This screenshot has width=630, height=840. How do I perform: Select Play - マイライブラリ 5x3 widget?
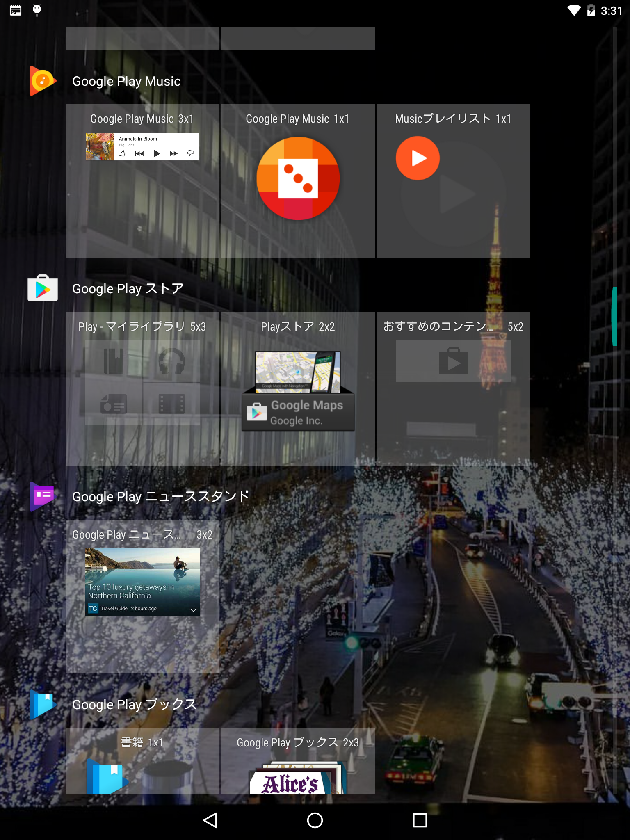[x=142, y=388]
